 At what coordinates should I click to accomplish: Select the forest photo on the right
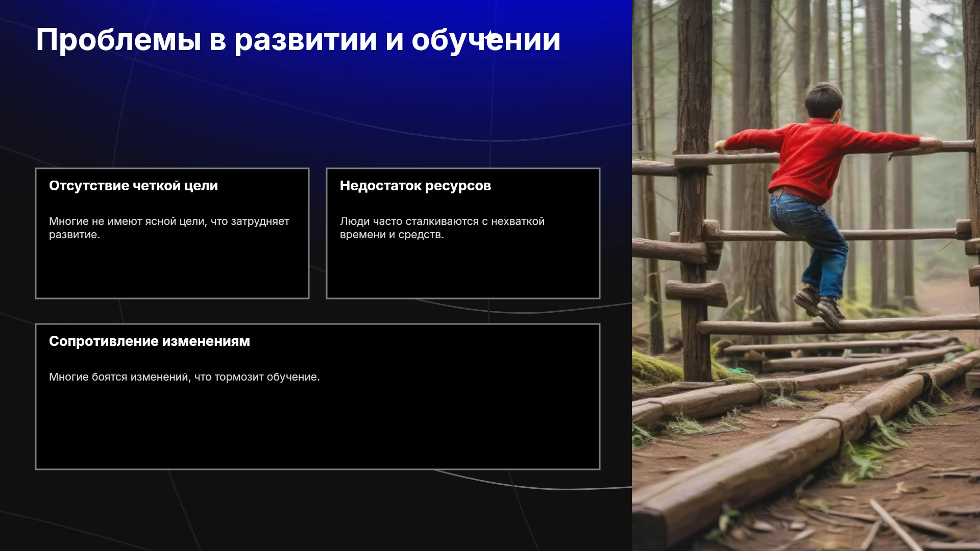806,275
